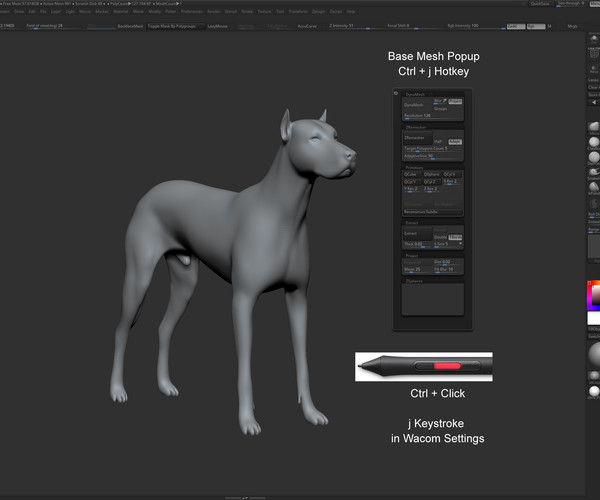Click the QuickSave button
The height and width of the screenshot is (500, 600).
click(540, 3)
